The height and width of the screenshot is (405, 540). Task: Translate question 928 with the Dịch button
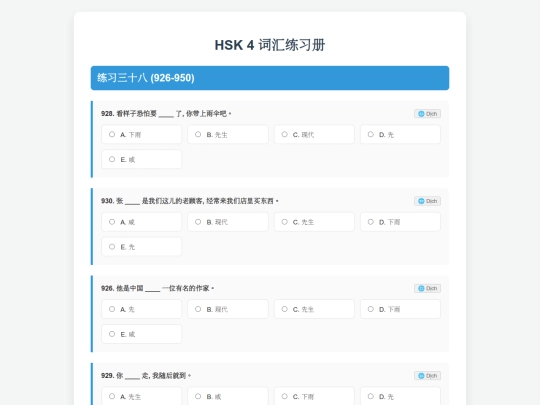427,114
